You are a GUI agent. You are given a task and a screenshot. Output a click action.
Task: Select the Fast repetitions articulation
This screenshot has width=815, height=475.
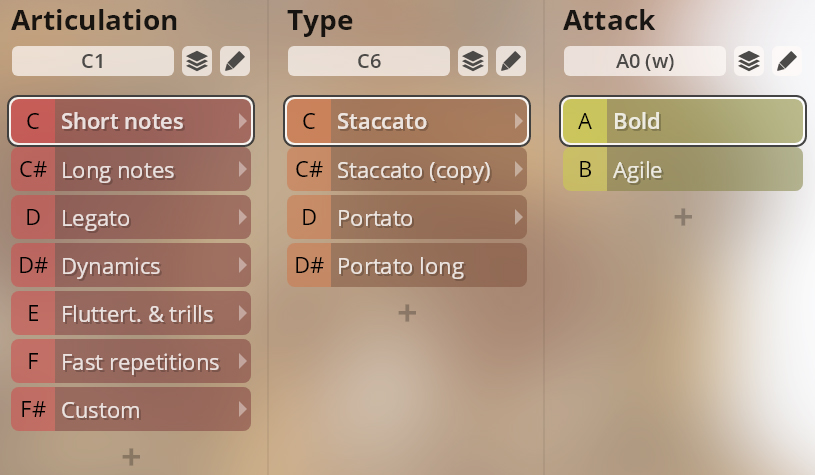[130, 362]
